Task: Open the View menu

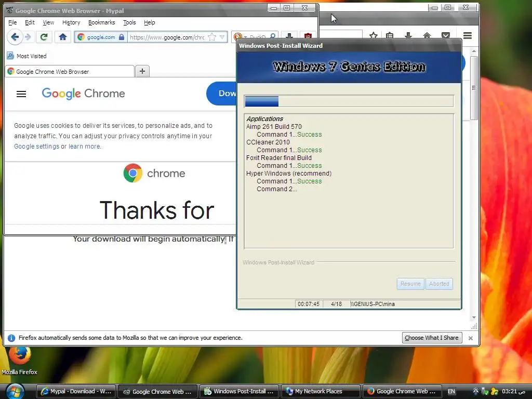Action: coord(48,22)
